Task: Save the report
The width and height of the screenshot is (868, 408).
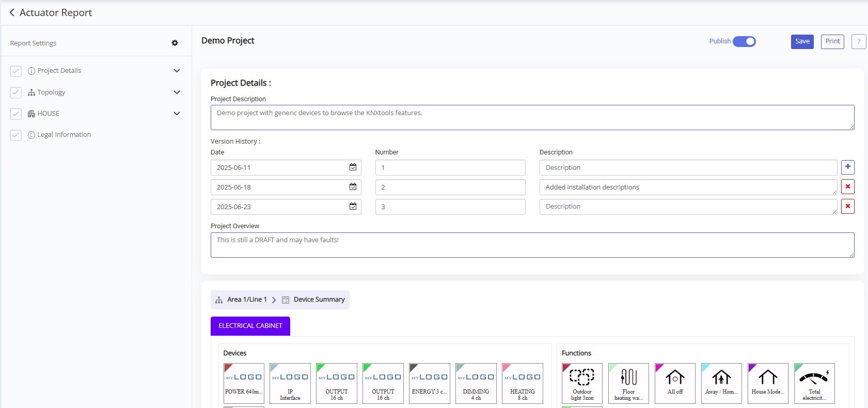Action: (x=802, y=42)
